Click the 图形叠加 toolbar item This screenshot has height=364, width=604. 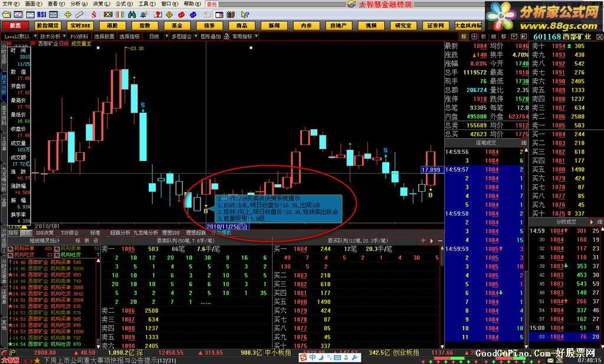(211, 37)
